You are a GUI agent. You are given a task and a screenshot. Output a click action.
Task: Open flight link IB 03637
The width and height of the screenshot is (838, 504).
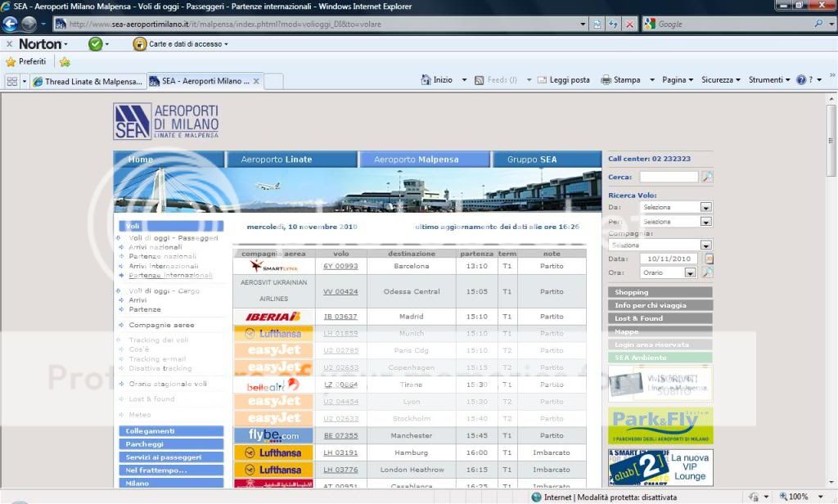(x=340, y=317)
